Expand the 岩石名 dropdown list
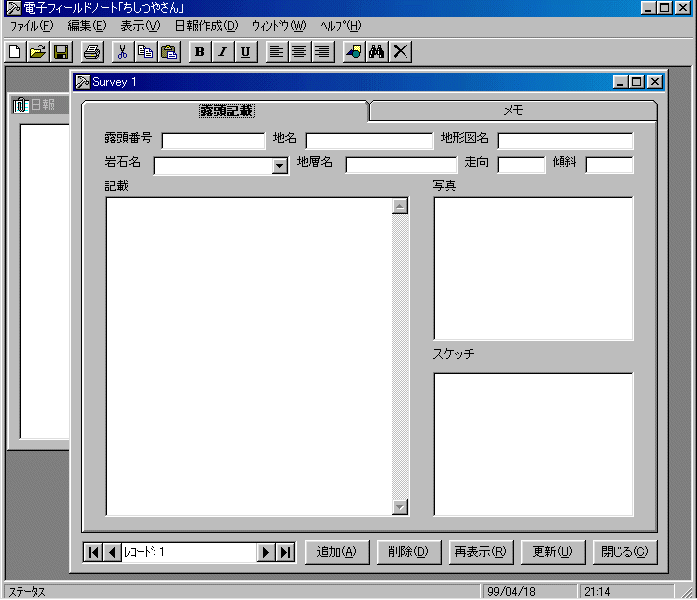This screenshot has height=600, width=697. tap(280, 166)
